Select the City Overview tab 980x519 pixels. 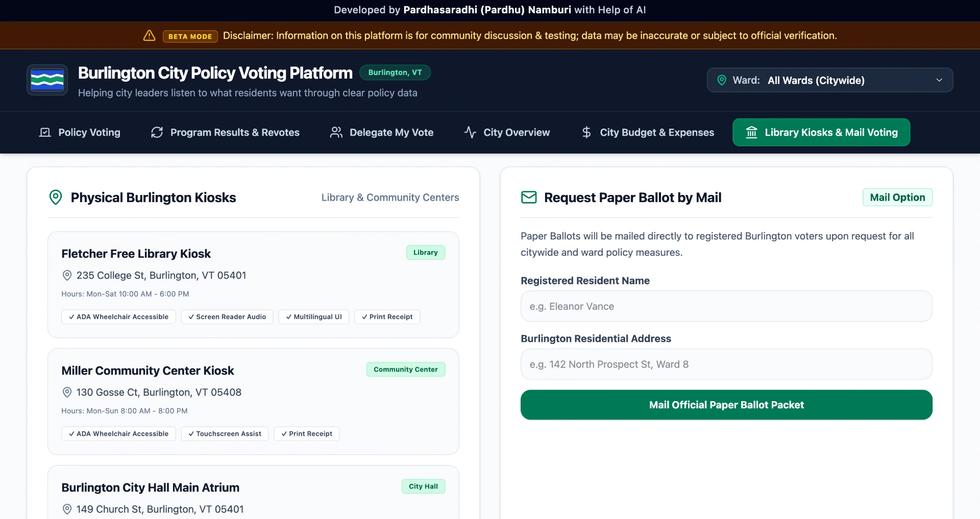coord(507,133)
